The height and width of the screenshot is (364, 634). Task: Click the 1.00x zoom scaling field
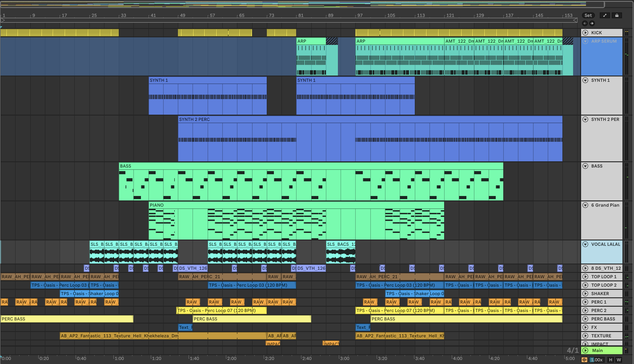pos(597,360)
